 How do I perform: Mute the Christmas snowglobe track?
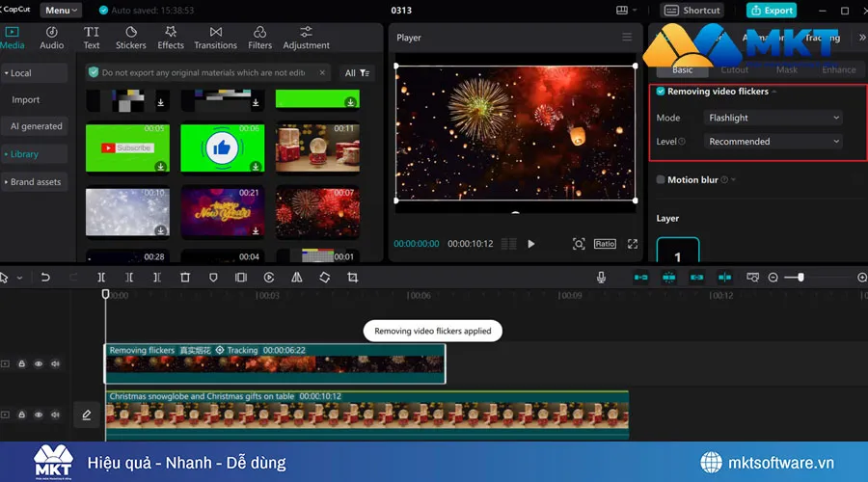tap(55, 415)
